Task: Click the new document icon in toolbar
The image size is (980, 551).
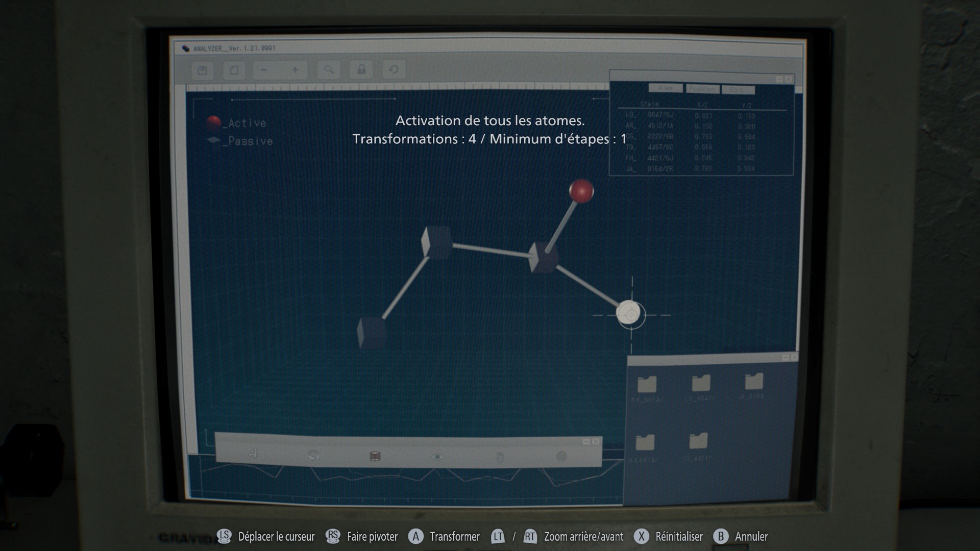Action: pos(234,70)
